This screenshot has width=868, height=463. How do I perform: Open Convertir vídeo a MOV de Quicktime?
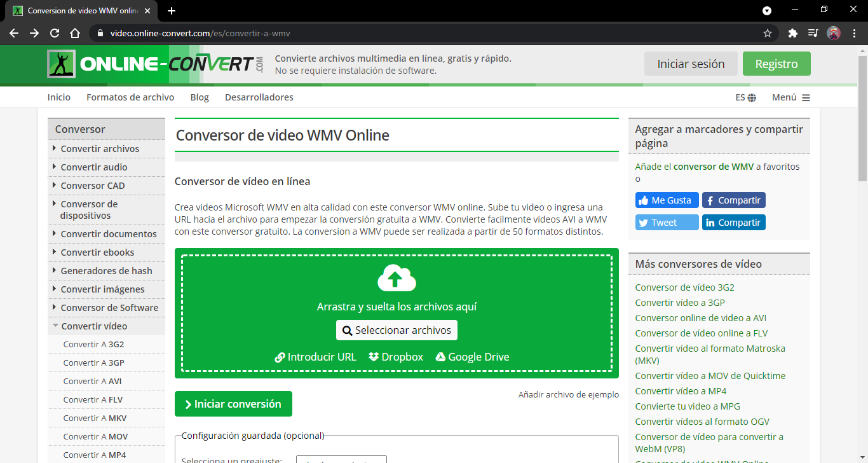710,376
